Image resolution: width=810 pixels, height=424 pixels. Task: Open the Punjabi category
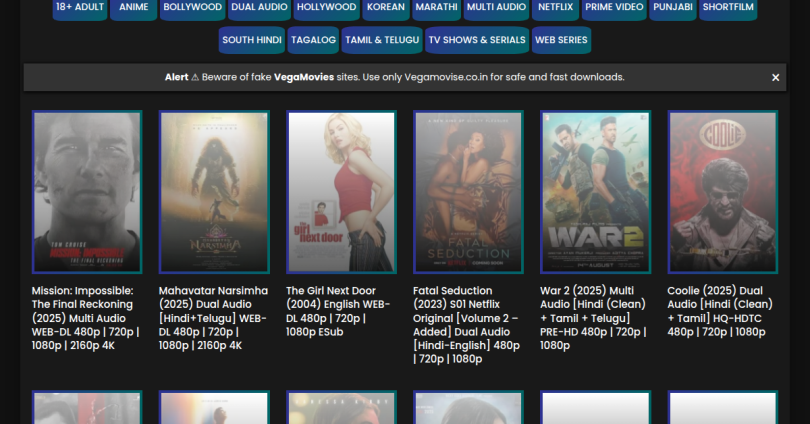672,7
